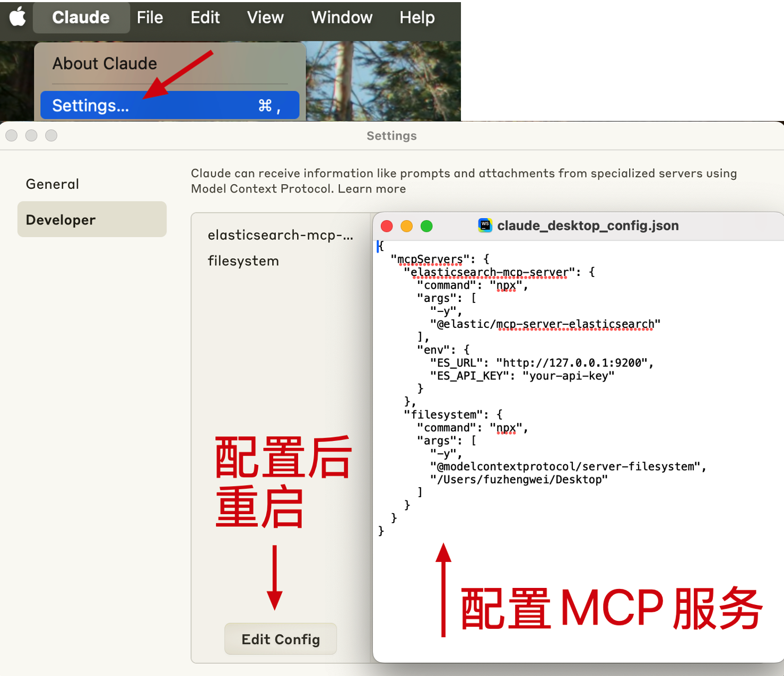
Task: Select the elasticsearch-mcp server entry
Action: 281,235
